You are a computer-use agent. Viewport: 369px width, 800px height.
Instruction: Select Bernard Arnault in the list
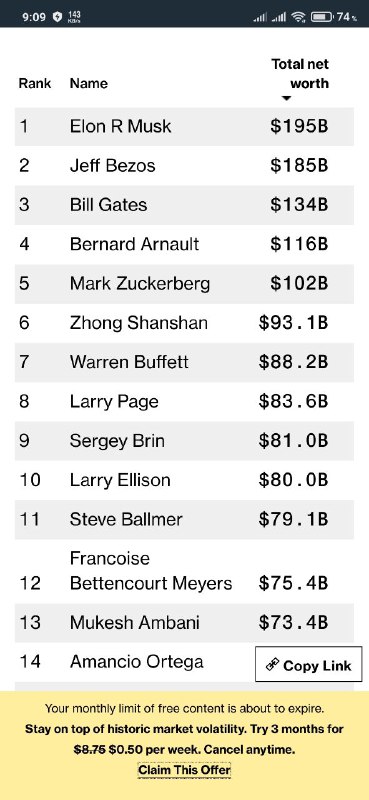coord(134,244)
